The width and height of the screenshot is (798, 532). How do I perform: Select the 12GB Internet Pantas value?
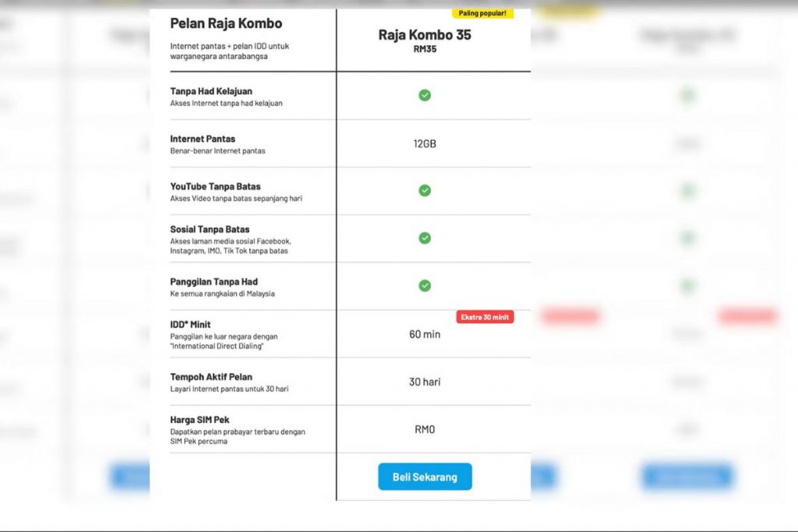pyautogui.click(x=425, y=144)
